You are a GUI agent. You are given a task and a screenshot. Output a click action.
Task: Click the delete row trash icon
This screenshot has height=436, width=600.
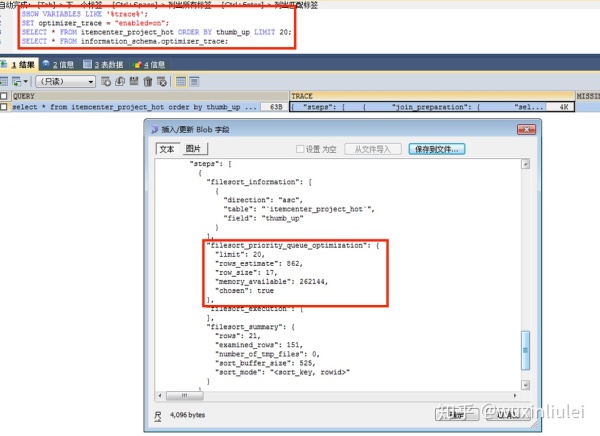[x=146, y=81]
